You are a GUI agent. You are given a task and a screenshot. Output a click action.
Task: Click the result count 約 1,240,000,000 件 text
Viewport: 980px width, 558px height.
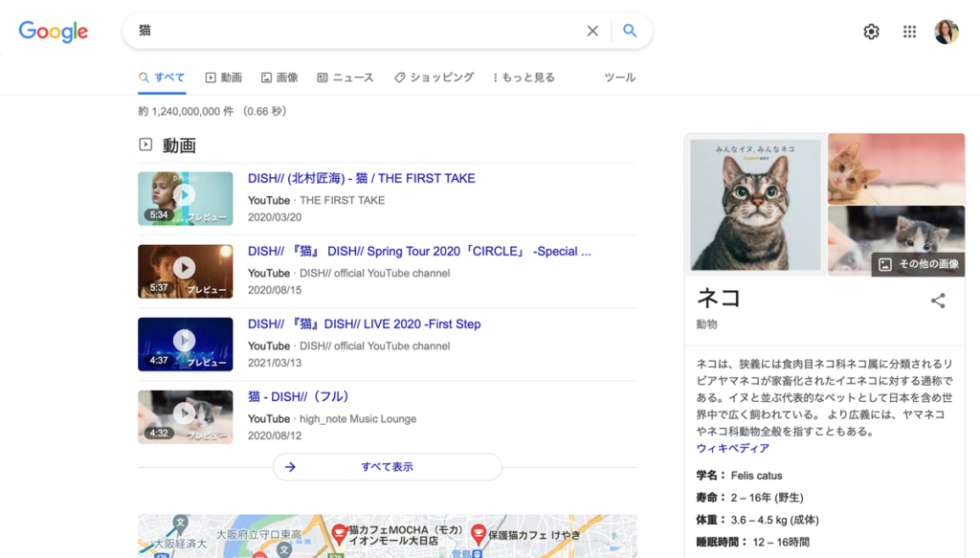point(187,111)
